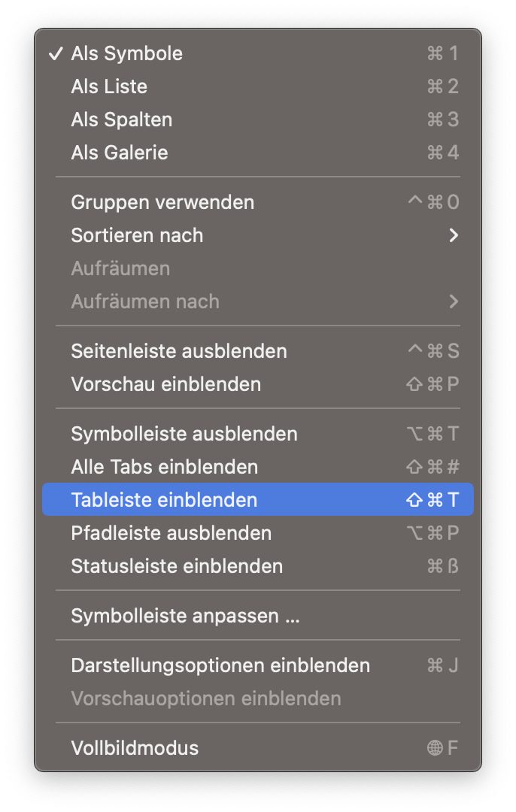This screenshot has width=516, height=812.
Task: Enter 'Vollbildmodus' fullscreen mode
Action: click(x=135, y=748)
